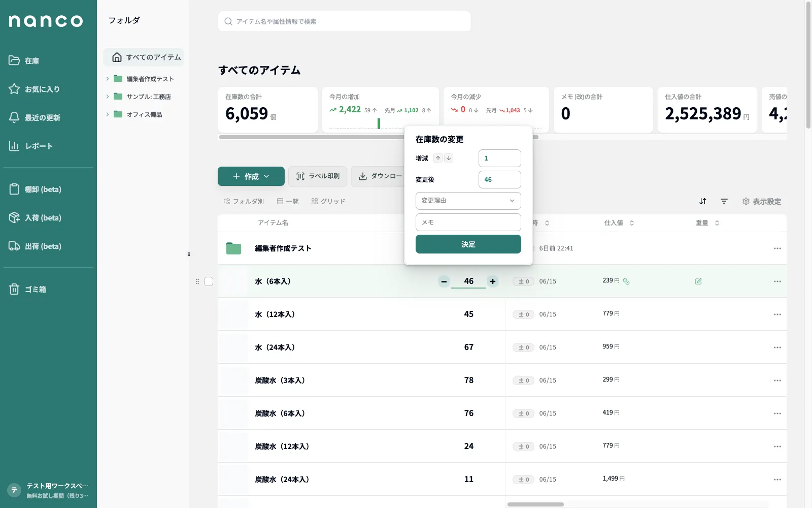Open the ゴミ箱 trash icon
812x508 pixels.
(x=14, y=289)
